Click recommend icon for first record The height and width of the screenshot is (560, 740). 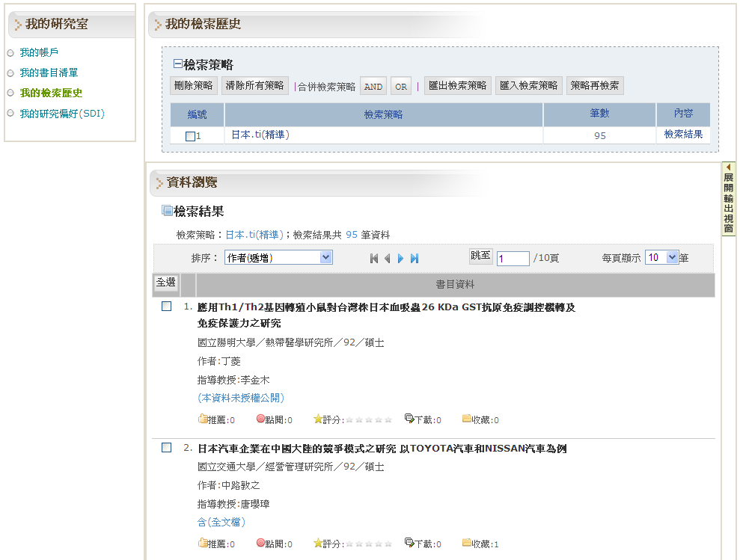tap(203, 419)
